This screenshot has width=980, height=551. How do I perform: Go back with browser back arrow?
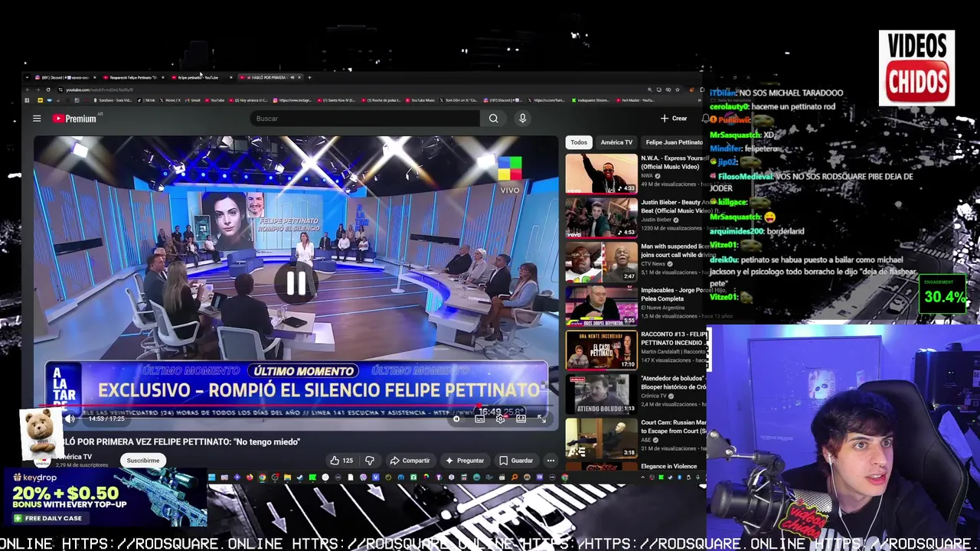click(x=28, y=90)
